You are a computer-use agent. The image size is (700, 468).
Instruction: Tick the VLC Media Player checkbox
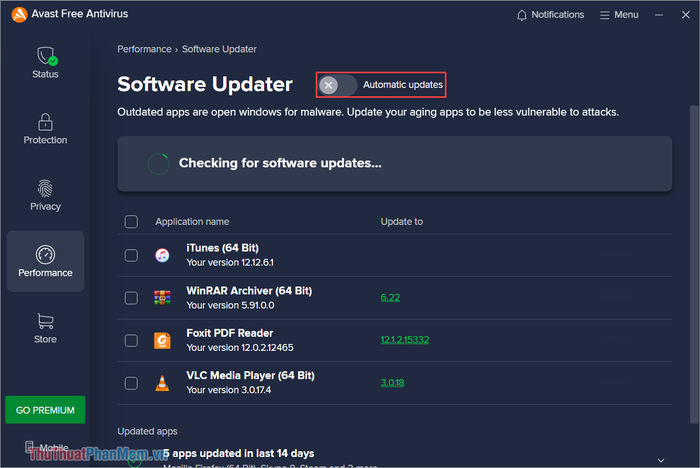click(x=131, y=383)
